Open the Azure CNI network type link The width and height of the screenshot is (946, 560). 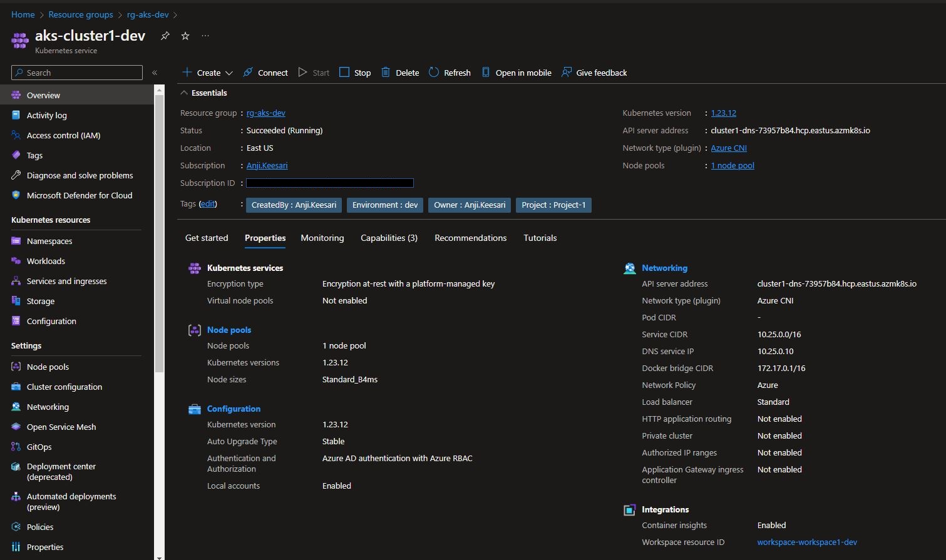pyautogui.click(x=729, y=148)
